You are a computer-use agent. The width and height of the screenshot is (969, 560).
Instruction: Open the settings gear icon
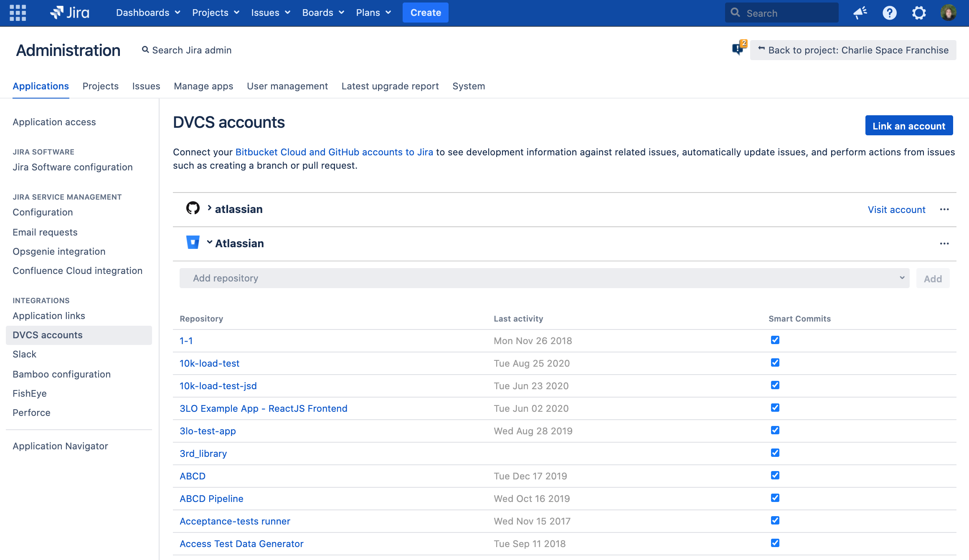click(x=919, y=13)
